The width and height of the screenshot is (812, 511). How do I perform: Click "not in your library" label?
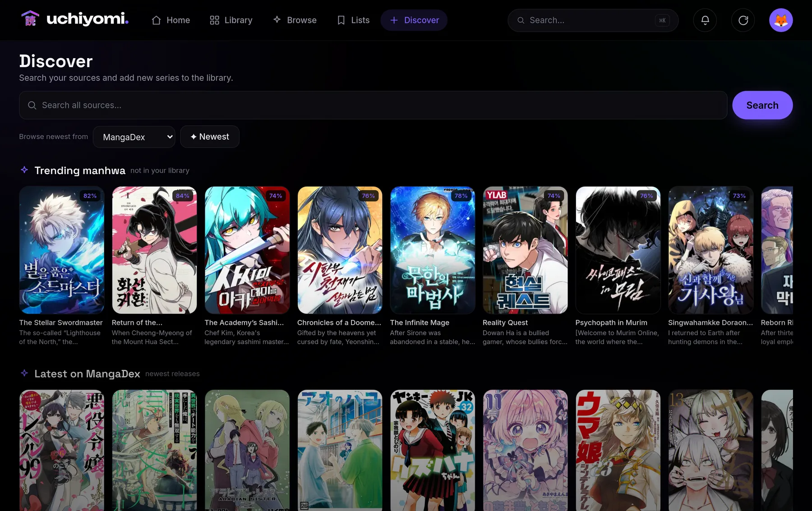160,170
